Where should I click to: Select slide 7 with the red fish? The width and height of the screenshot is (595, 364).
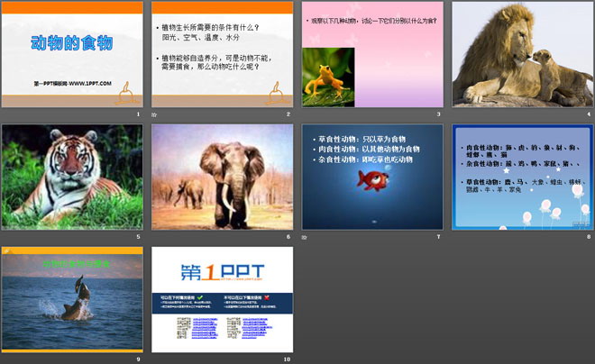[x=372, y=177]
